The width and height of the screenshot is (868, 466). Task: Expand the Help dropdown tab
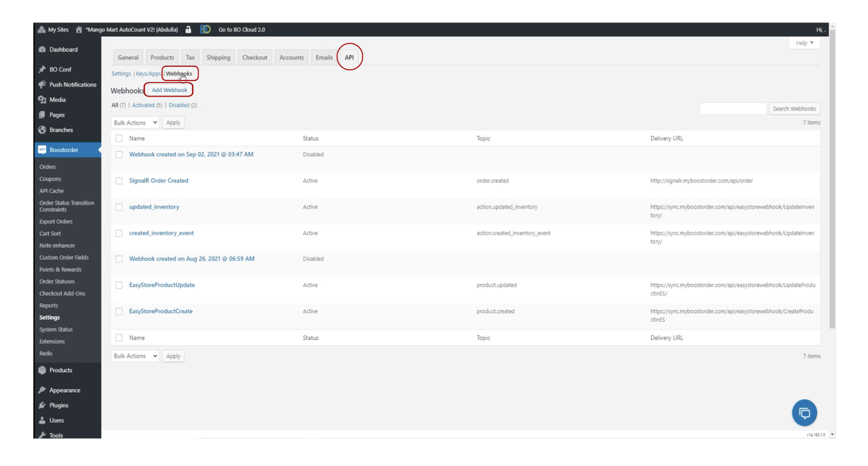[804, 43]
